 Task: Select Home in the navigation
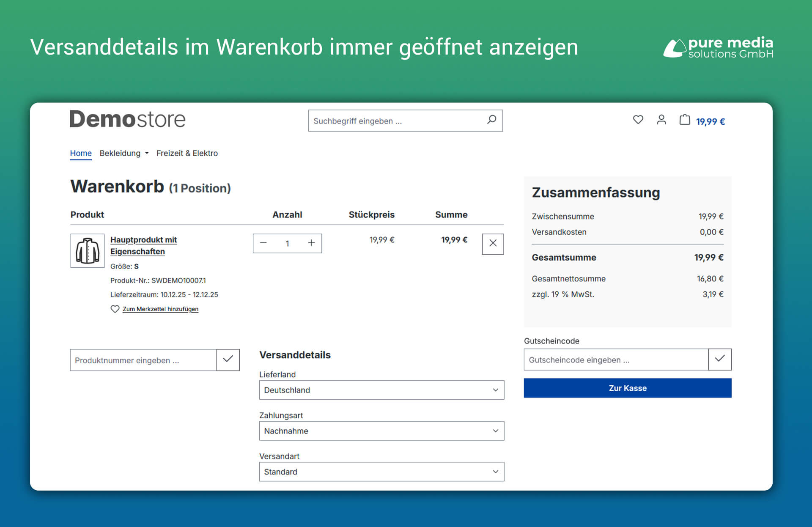click(81, 153)
